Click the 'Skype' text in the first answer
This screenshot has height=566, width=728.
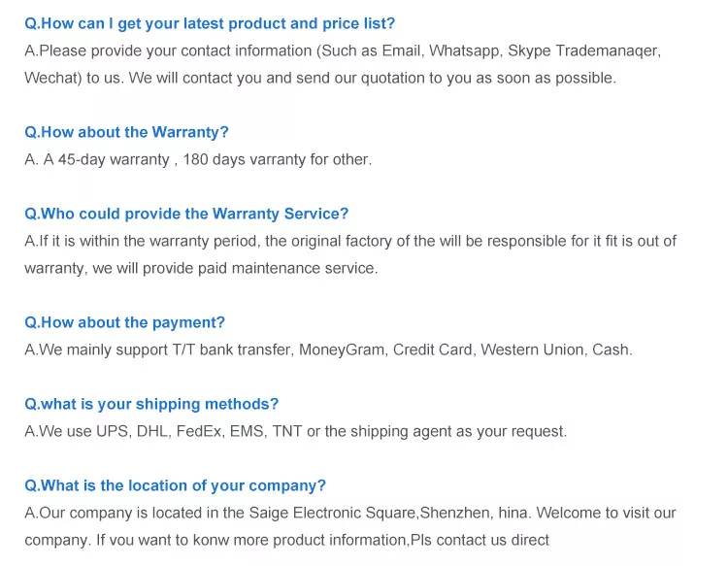click(x=530, y=50)
